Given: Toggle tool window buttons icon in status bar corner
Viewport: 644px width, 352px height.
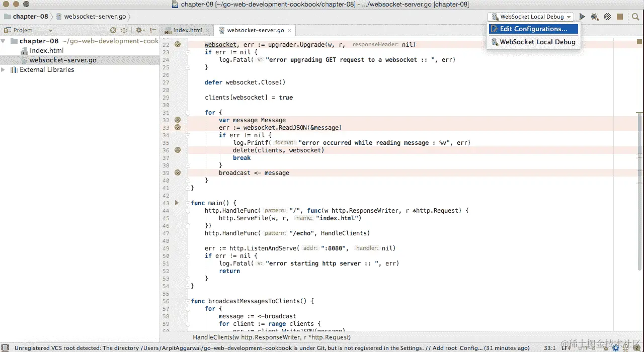Looking at the screenshot, I should click(x=6, y=347).
